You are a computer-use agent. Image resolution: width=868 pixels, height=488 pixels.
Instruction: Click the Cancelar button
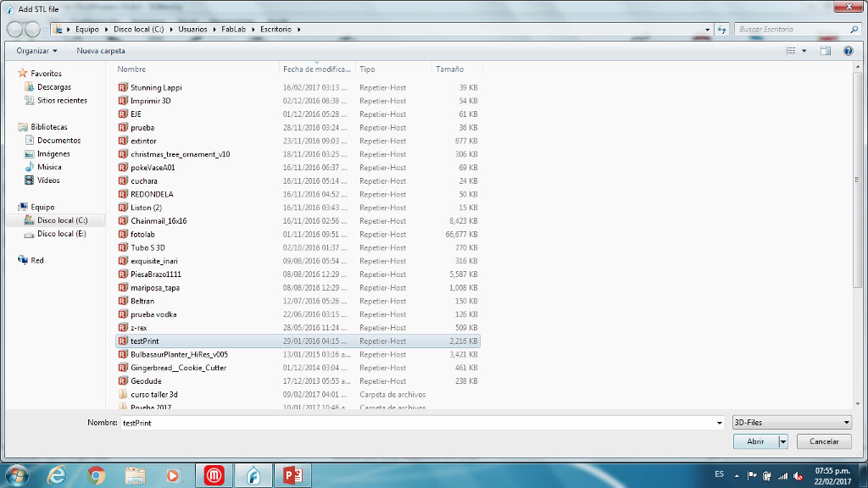pyautogui.click(x=824, y=441)
